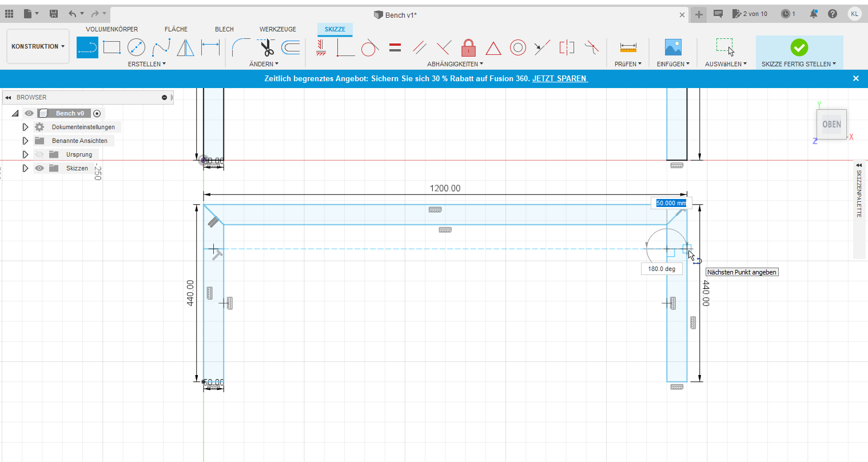Click the green Skizze fertig stellen button

point(799,47)
